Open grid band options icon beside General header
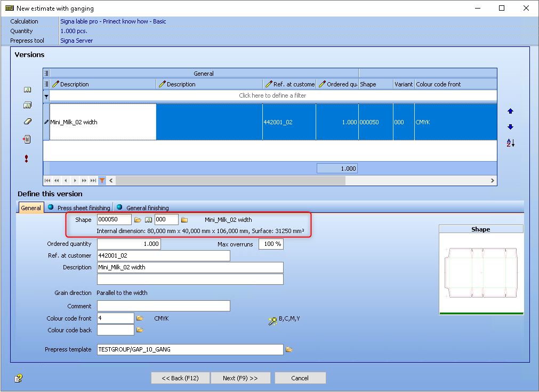Screen dimensions: 539x392 point(46,73)
